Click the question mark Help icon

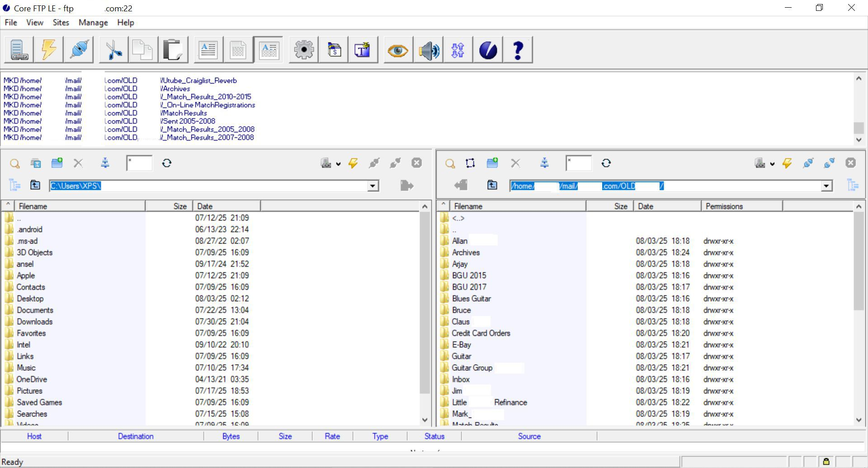click(518, 50)
